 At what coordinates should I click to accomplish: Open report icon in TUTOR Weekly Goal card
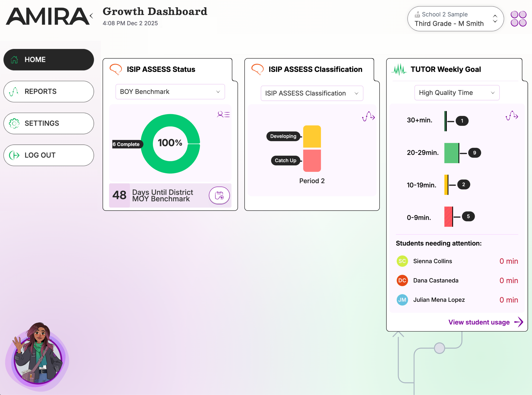coord(512,116)
